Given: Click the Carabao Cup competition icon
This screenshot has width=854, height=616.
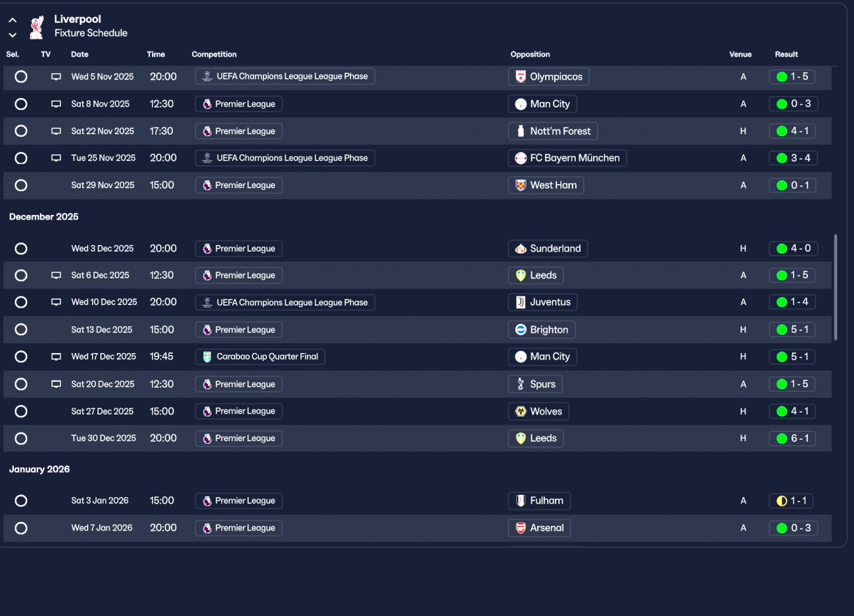Looking at the screenshot, I should (207, 356).
